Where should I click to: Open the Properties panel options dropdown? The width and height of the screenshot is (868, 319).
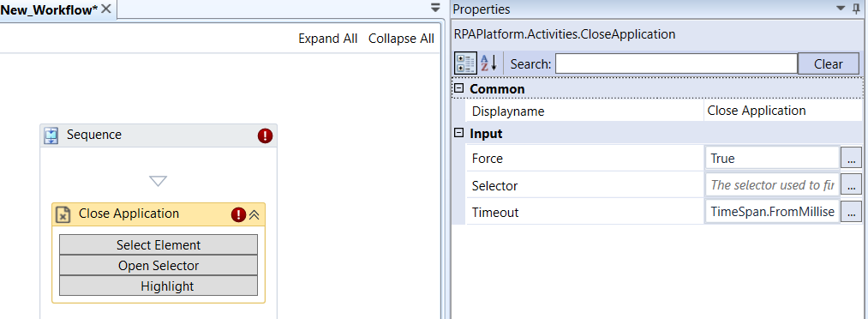tap(841, 9)
